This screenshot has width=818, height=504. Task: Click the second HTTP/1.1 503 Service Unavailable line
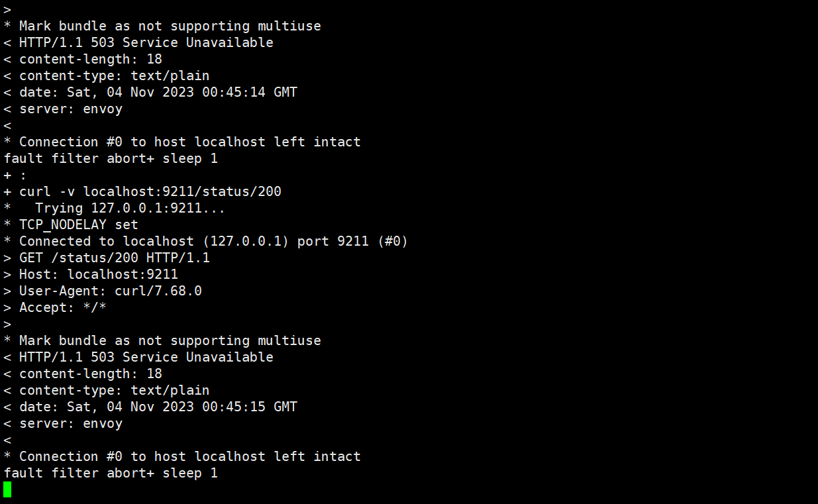(x=138, y=357)
